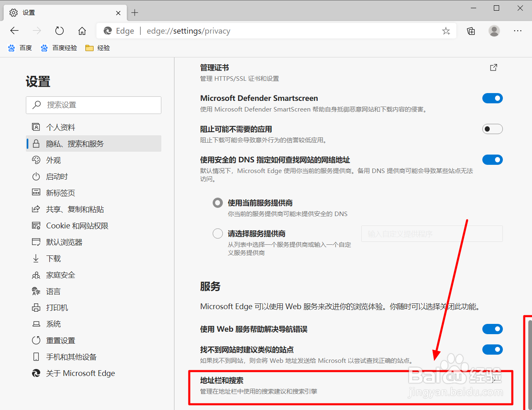Click the Collections icon in toolbar
Viewport: 532px width, 410px height.
coord(471,31)
